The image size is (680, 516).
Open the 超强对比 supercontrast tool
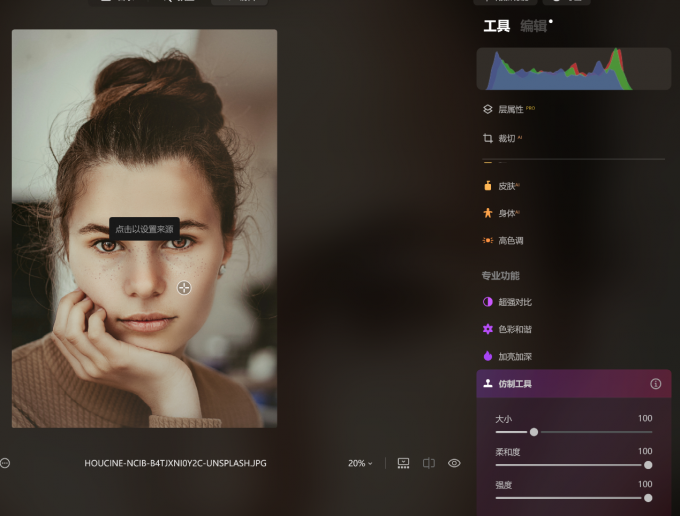tap(515, 301)
